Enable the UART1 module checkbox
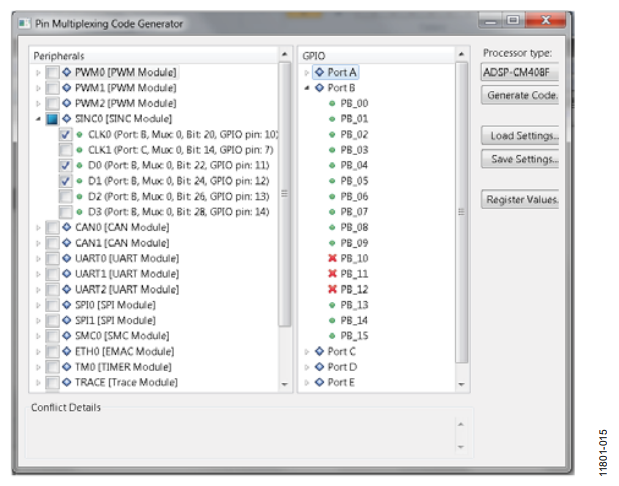 [x=52, y=274]
